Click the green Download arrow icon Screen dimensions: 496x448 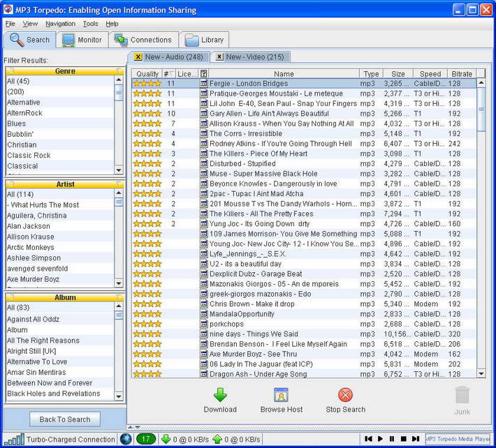point(220,394)
